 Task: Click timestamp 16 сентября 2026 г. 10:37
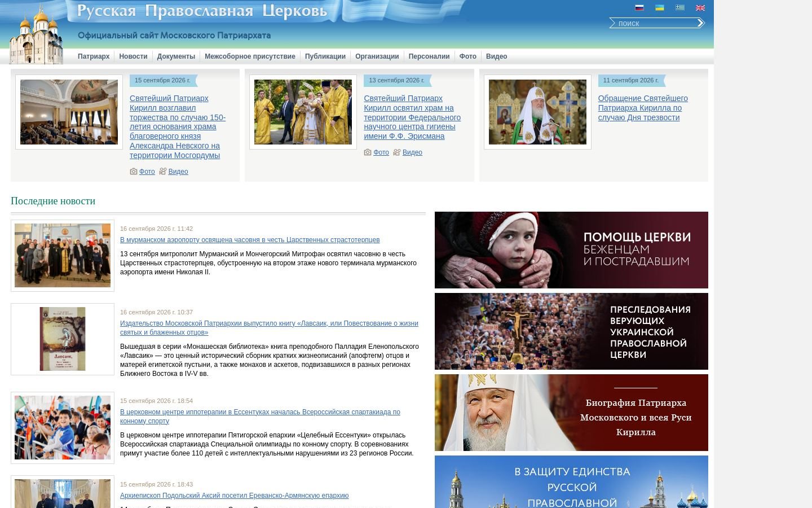156,312
